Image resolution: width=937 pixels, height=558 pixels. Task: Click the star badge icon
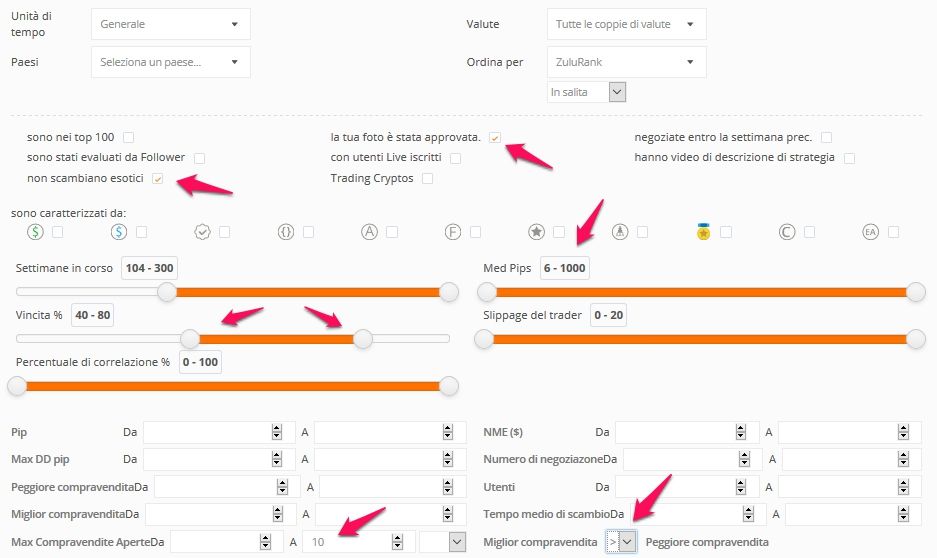pos(537,232)
